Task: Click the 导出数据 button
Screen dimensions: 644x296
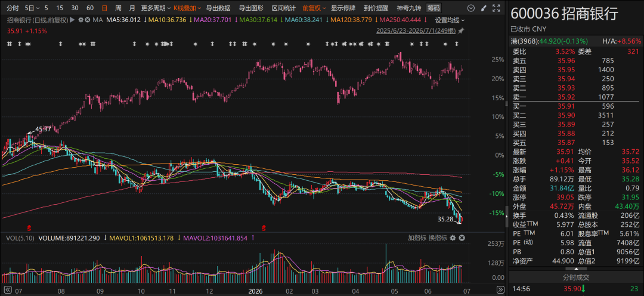Action: pyautogui.click(x=218, y=8)
